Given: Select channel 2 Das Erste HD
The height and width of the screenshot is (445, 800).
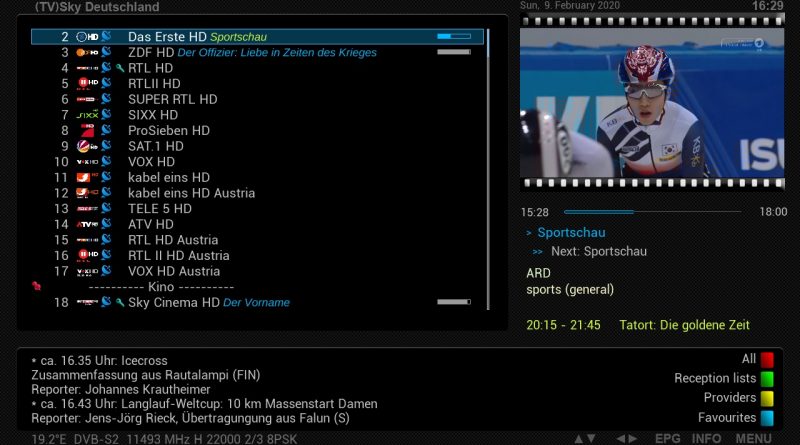Looking at the screenshot, I should click(x=257, y=37).
